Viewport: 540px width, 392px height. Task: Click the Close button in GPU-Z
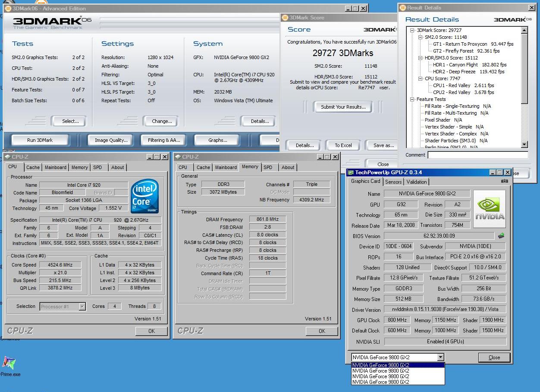pos(494,358)
